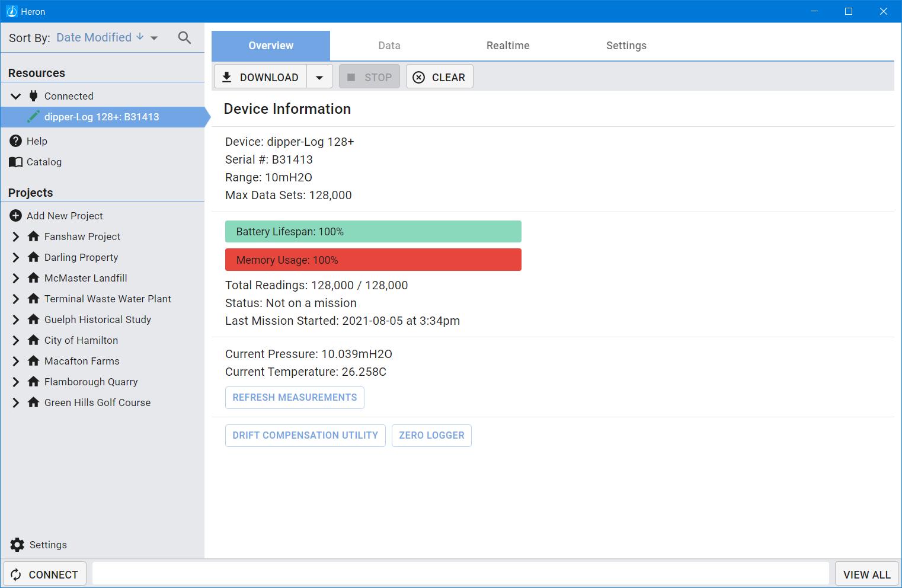Click the Add New Project entry
Image resolution: width=902 pixels, height=588 pixels.
point(65,216)
